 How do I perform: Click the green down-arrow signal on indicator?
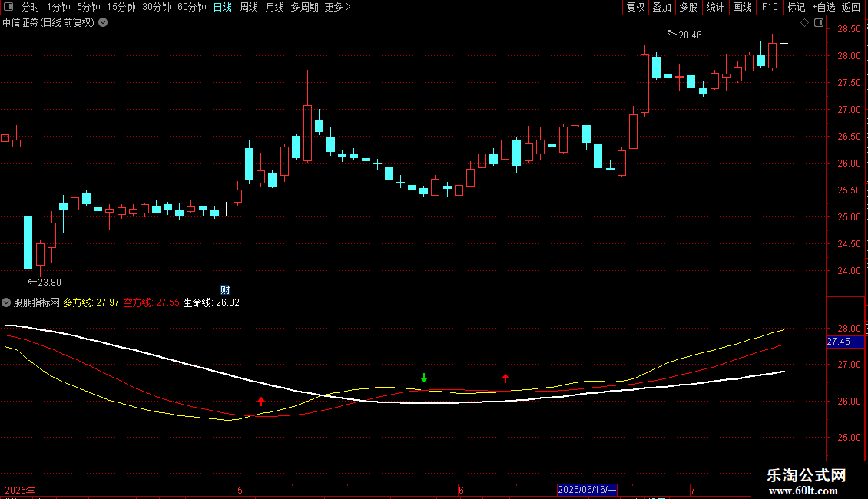pos(424,378)
